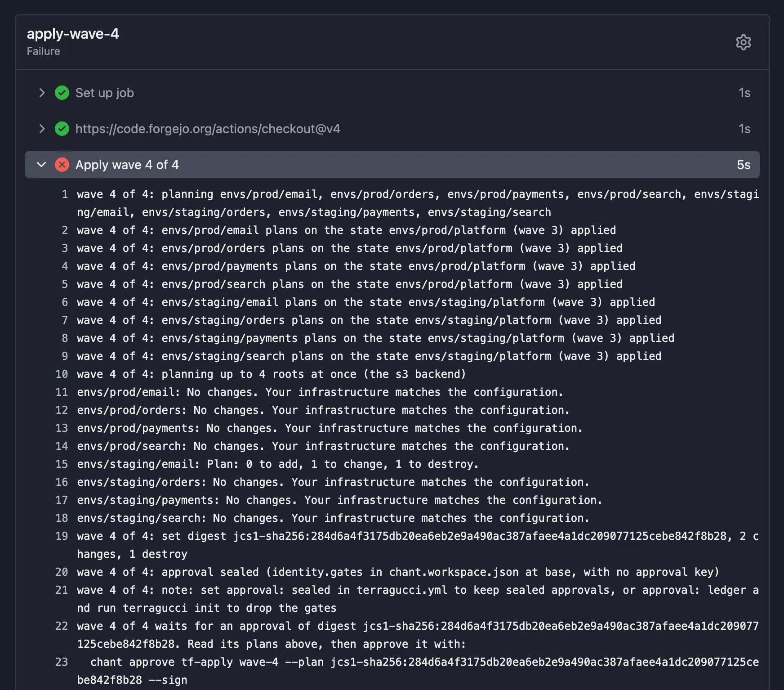
Task: Click the 1s duration of Set up job
Action: coord(744,93)
